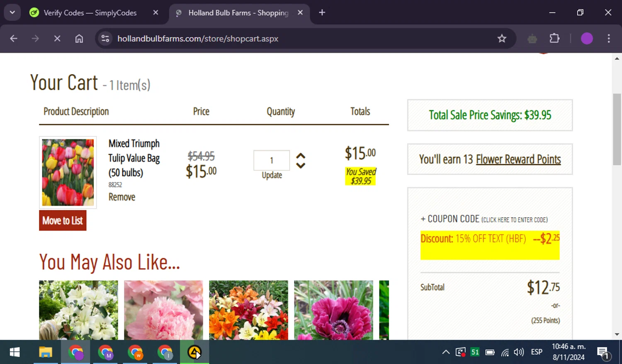622x364 pixels.
Task: Select the Holland Bulb Farms - Shopping tab
Action: point(238,13)
